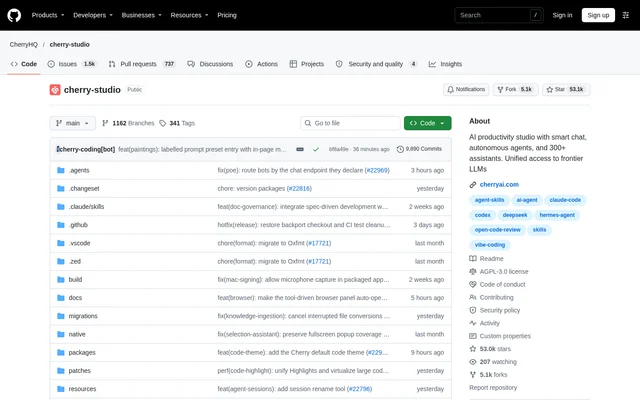The width and height of the screenshot is (640, 400).
Task: Expand the Products menu
Action: (48, 15)
